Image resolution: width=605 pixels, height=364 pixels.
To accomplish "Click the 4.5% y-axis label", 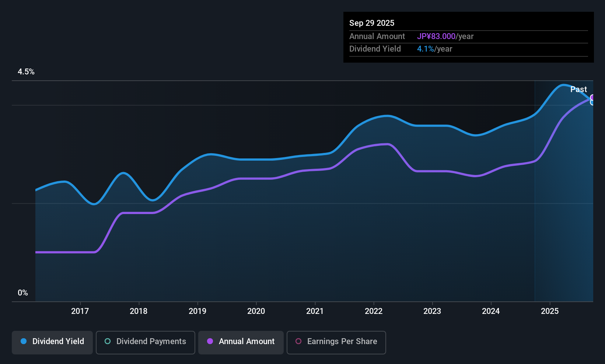I will pos(26,72).
